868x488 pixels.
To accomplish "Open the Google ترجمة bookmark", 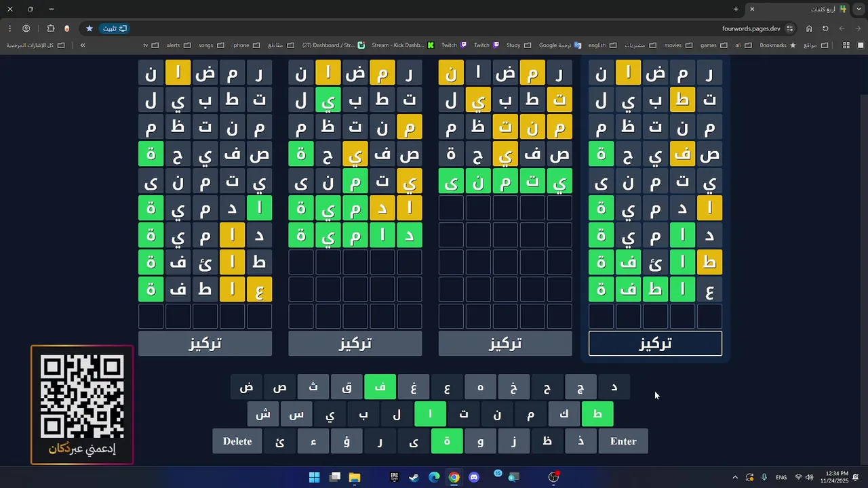I will 560,45.
